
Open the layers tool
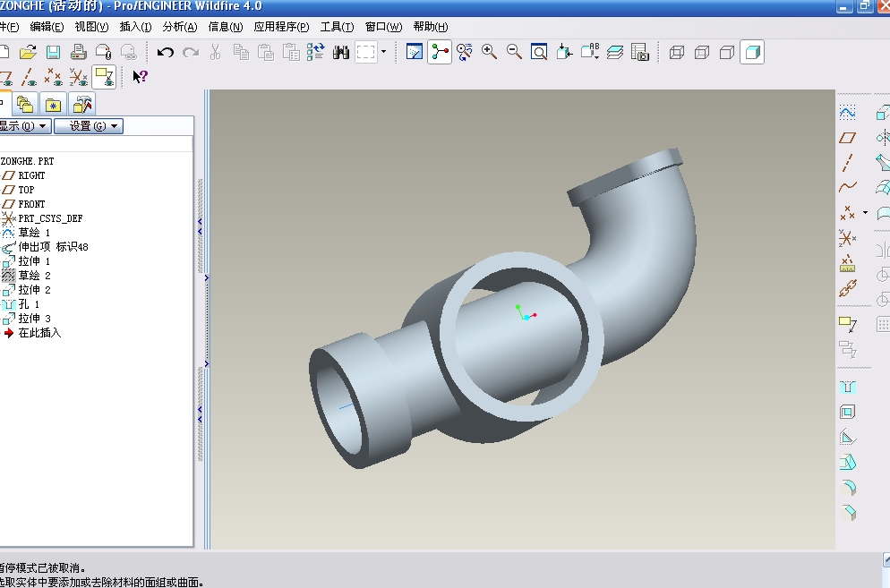[615, 53]
